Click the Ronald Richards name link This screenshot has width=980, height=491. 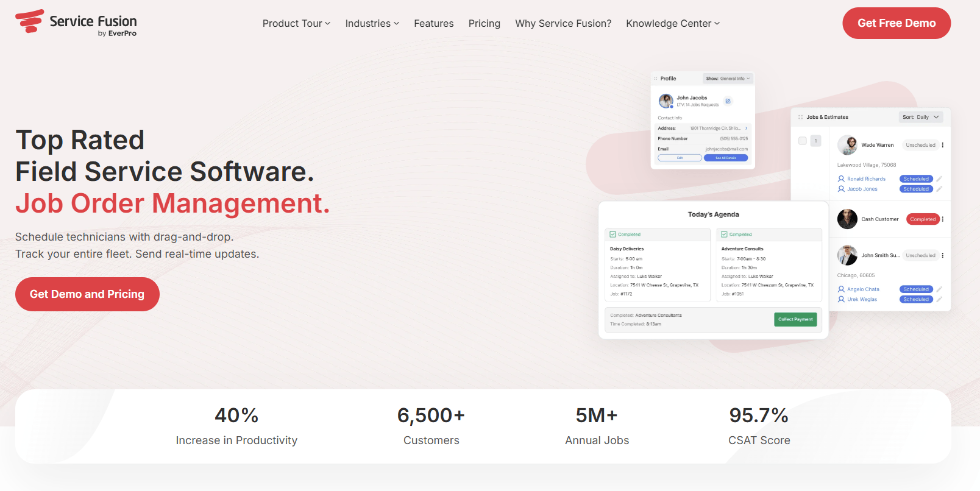pos(866,179)
